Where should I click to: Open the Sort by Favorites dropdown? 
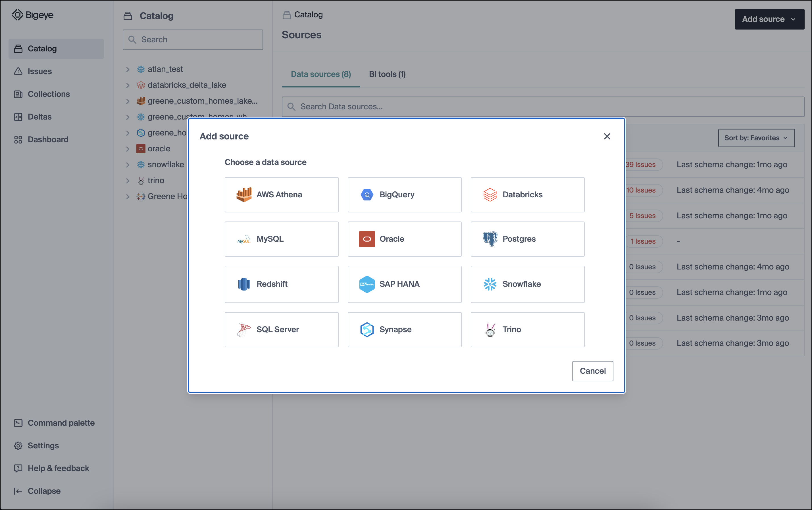[756, 138]
